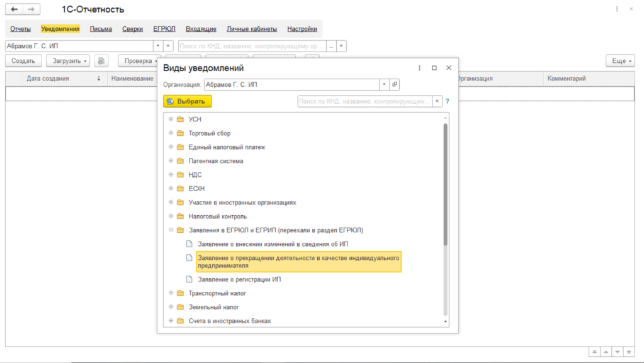
Task: Open organization dropdown in Виды уведомлений dialog
Action: (x=383, y=84)
